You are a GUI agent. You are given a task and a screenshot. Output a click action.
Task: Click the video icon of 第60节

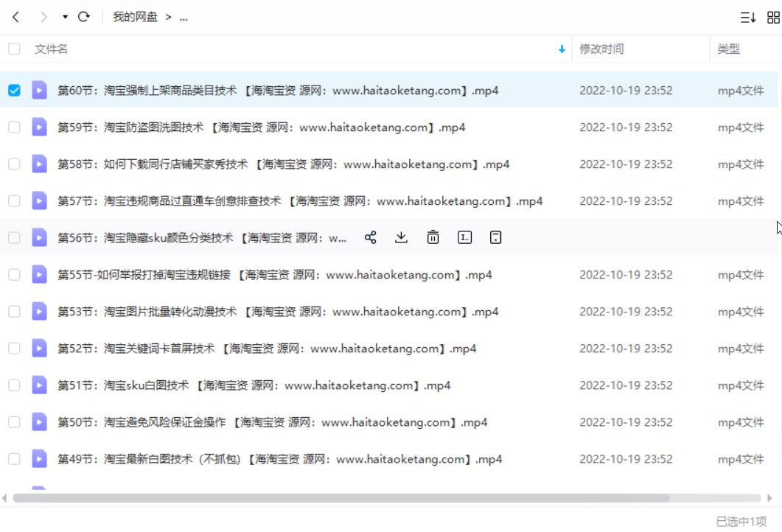pyautogui.click(x=39, y=90)
